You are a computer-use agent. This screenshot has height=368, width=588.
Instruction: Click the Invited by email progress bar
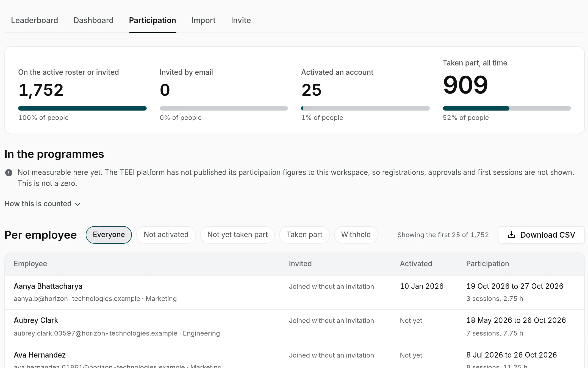tap(224, 108)
